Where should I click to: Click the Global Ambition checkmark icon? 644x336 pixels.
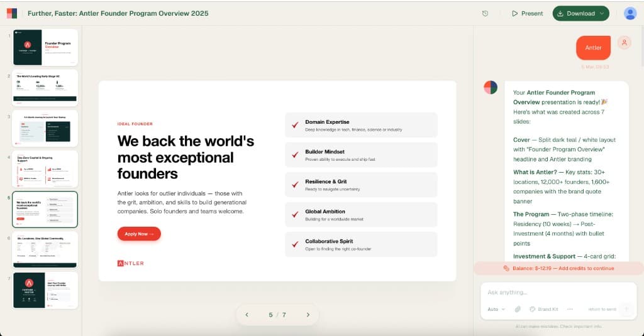click(295, 215)
